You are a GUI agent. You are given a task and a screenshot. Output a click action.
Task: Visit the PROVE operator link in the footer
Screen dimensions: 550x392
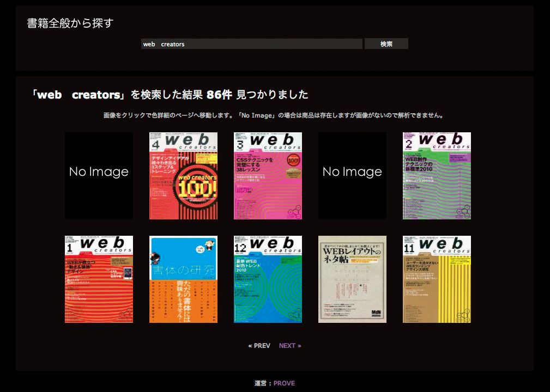283,383
